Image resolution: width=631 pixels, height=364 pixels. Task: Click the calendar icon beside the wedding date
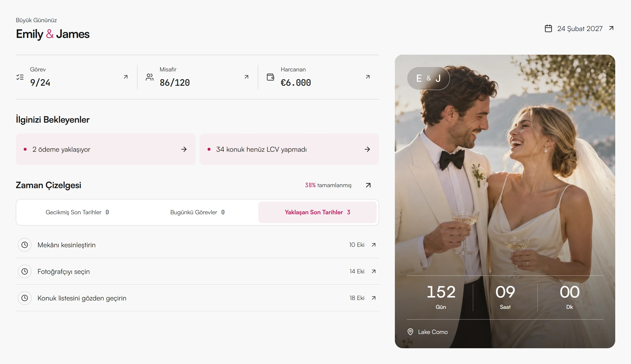click(x=548, y=29)
